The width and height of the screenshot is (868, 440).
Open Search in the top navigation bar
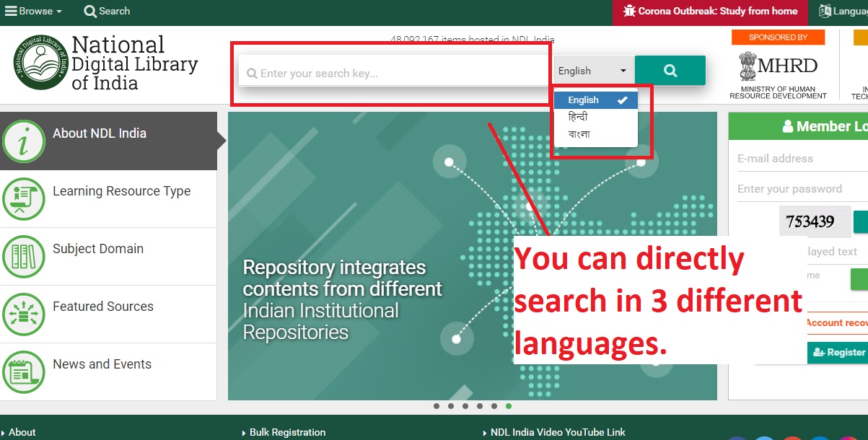[107, 11]
